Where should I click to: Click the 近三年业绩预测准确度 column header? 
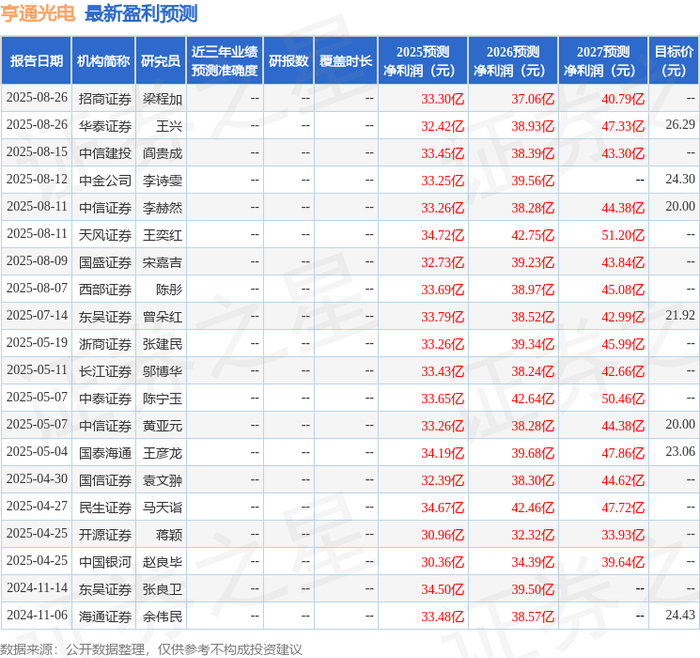(225, 61)
